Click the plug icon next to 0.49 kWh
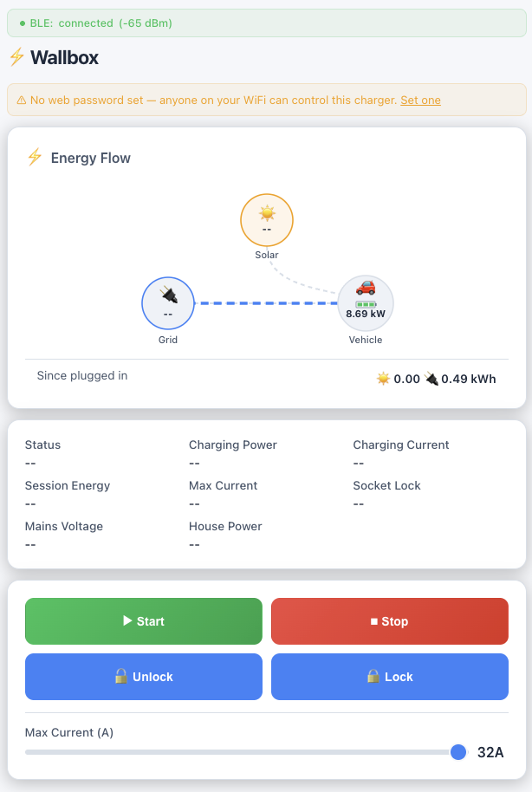This screenshot has width=532, height=792. [431, 379]
